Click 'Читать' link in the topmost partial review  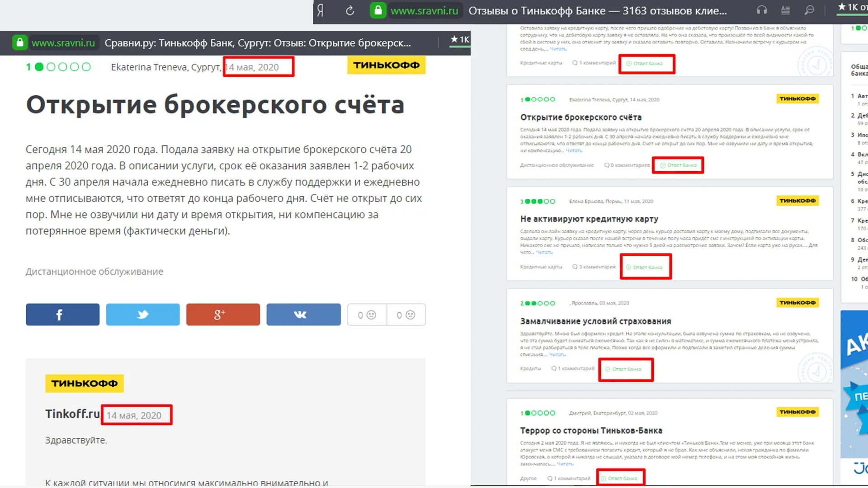[558, 49]
